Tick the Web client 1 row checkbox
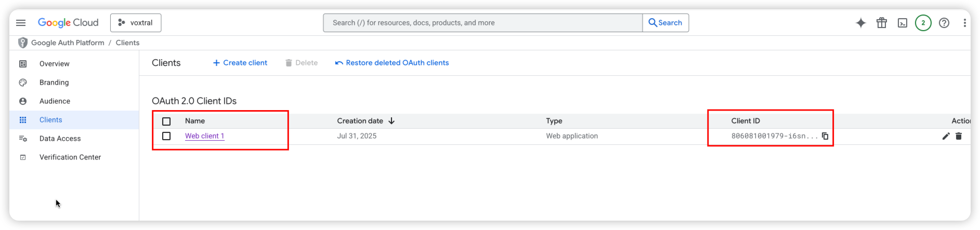 [166, 136]
